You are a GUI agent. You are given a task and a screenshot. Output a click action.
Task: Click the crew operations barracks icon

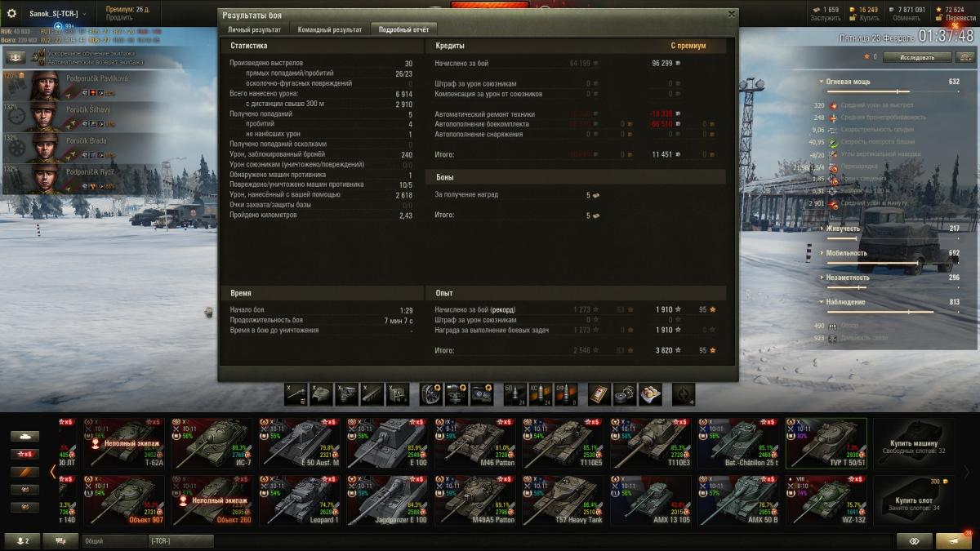(x=16, y=57)
